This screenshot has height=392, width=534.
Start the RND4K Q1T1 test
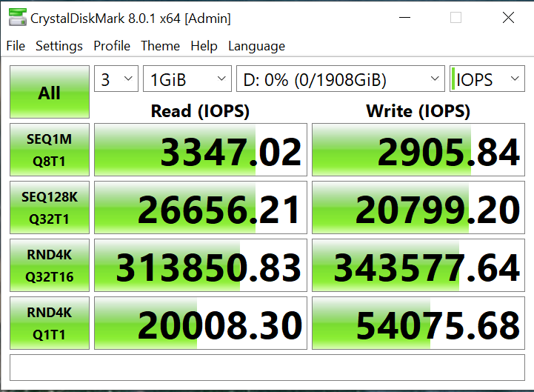(50, 323)
